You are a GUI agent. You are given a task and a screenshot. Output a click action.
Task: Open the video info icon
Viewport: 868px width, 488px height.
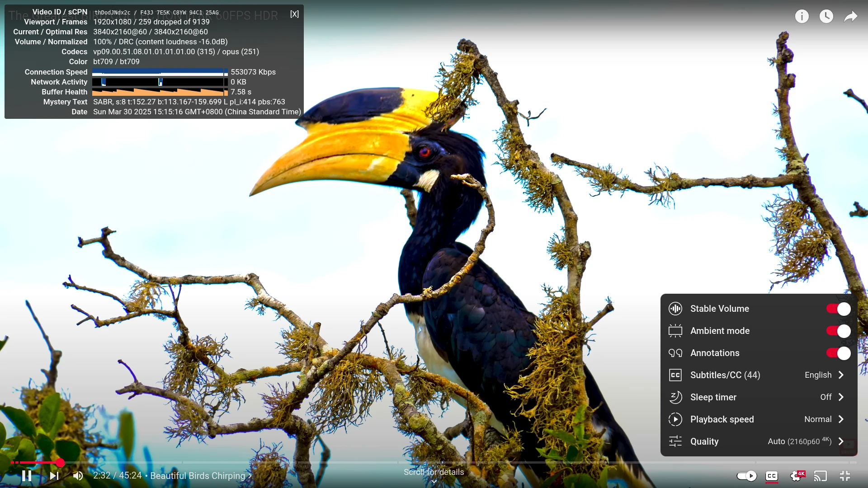coord(802,17)
